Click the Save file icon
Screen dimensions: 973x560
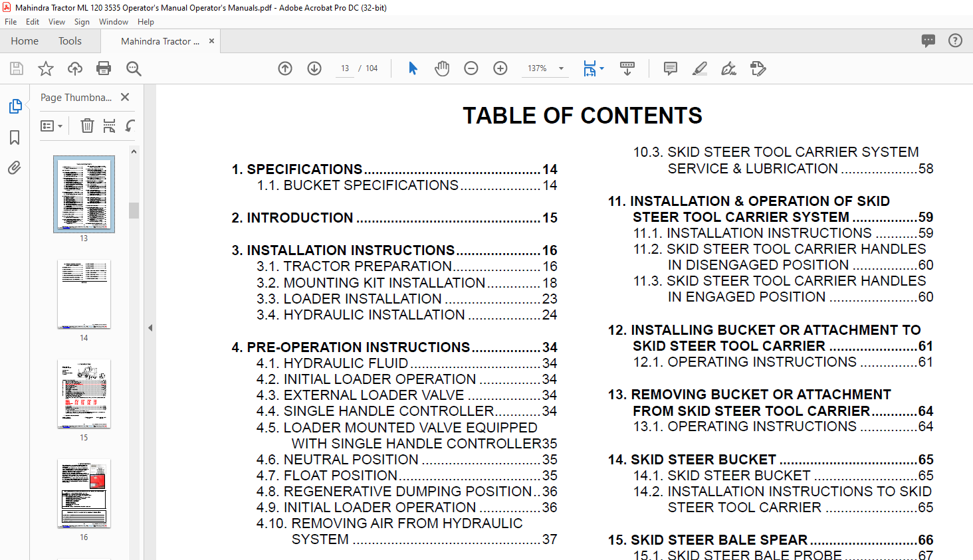click(x=17, y=68)
